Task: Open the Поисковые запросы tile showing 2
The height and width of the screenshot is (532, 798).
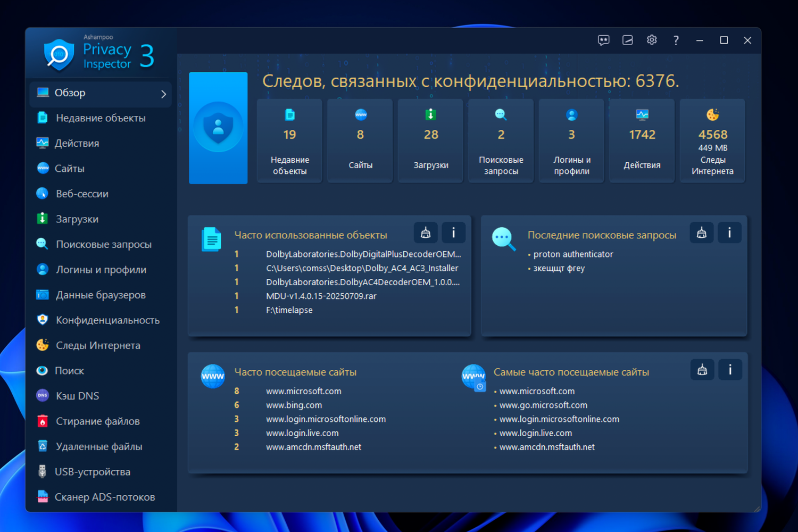Action: pyautogui.click(x=501, y=141)
